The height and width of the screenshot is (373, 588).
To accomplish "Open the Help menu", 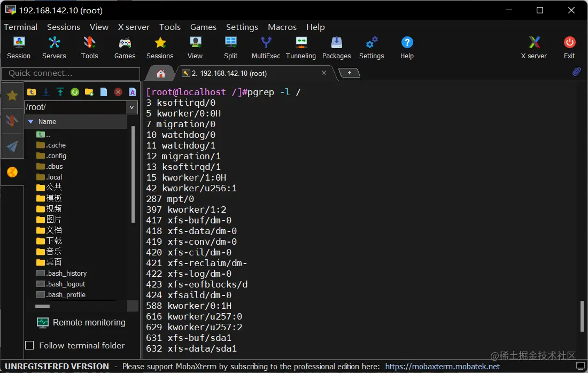I will click(x=315, y=27).
